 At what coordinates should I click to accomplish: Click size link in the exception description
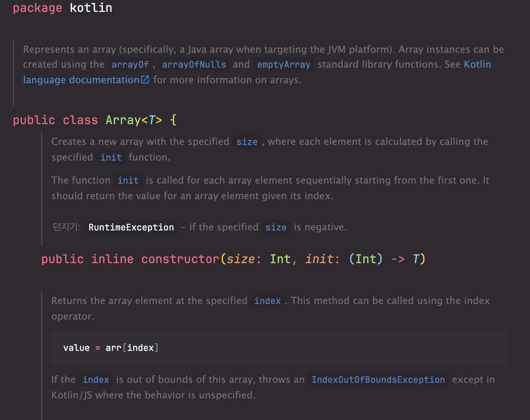click(276, 227)
